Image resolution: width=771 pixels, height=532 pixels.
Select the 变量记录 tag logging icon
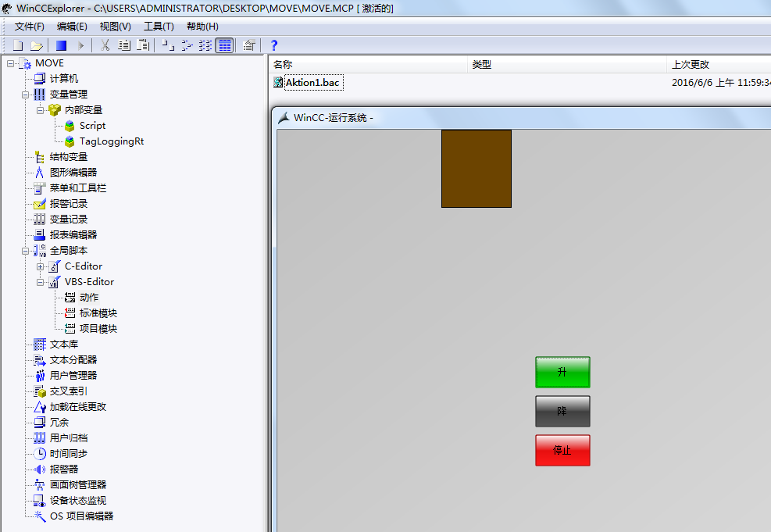click(39, 220)
